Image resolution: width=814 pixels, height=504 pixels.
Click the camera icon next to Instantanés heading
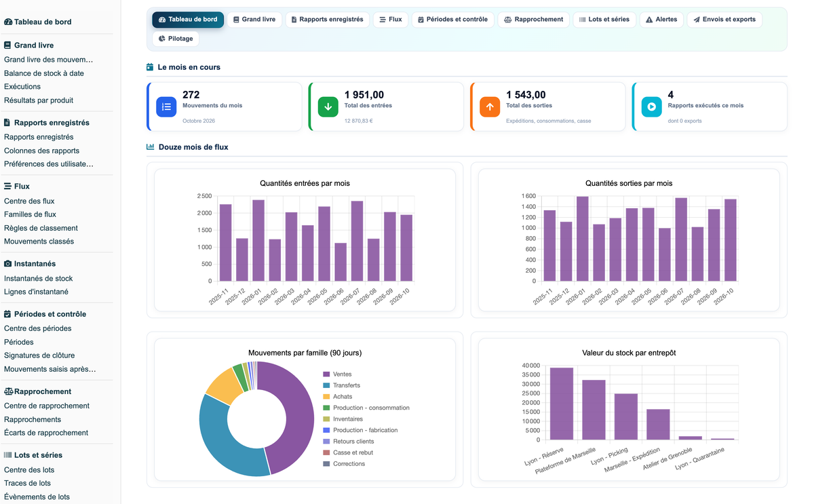click(7, 263)
